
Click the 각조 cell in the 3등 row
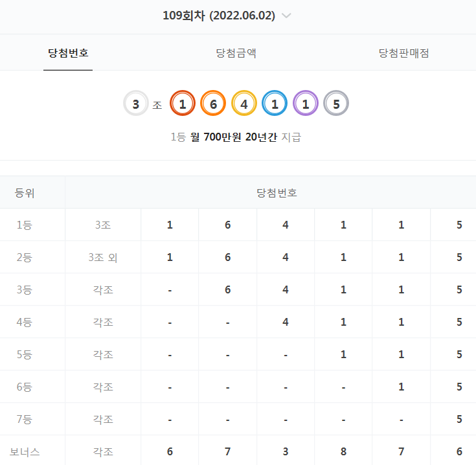click(103, 290)
